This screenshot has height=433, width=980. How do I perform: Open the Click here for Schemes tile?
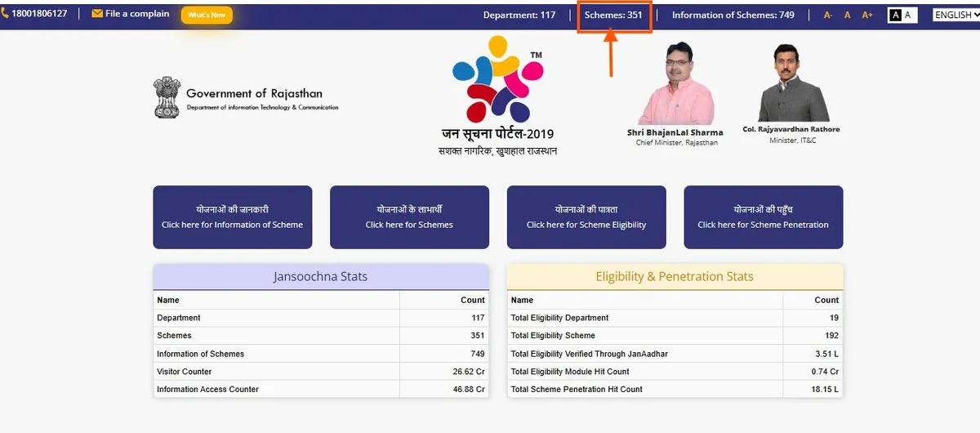(409, 217)
